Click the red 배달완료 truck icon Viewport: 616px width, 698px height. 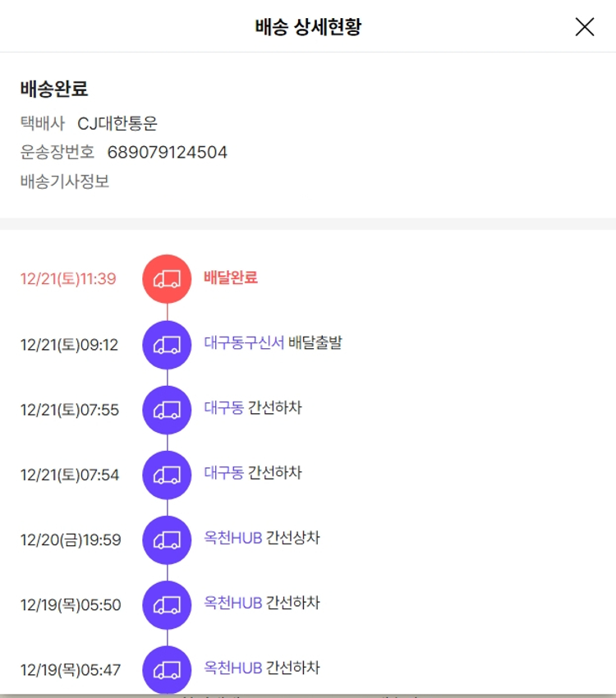(x=167, y=278)
